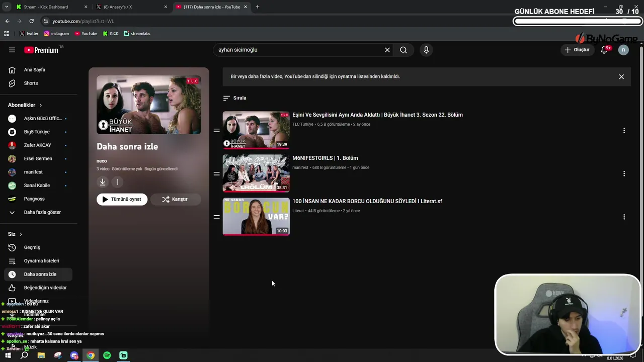Open Zafer AKCAY subscription
644x362 pixels.
(x=38, y=145)
